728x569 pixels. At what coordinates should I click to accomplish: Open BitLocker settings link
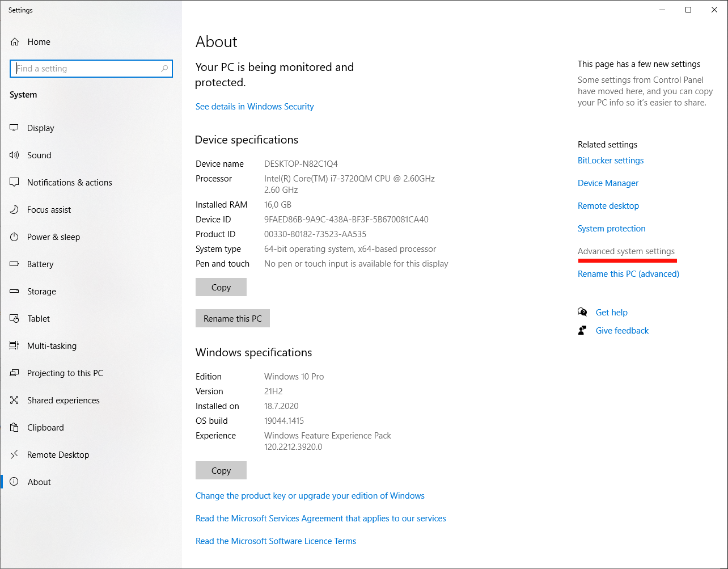point(611,161)
